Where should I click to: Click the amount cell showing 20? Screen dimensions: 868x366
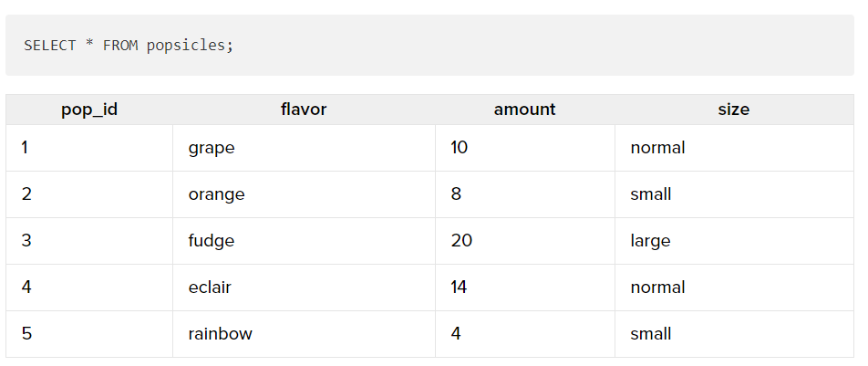[525, 241]
